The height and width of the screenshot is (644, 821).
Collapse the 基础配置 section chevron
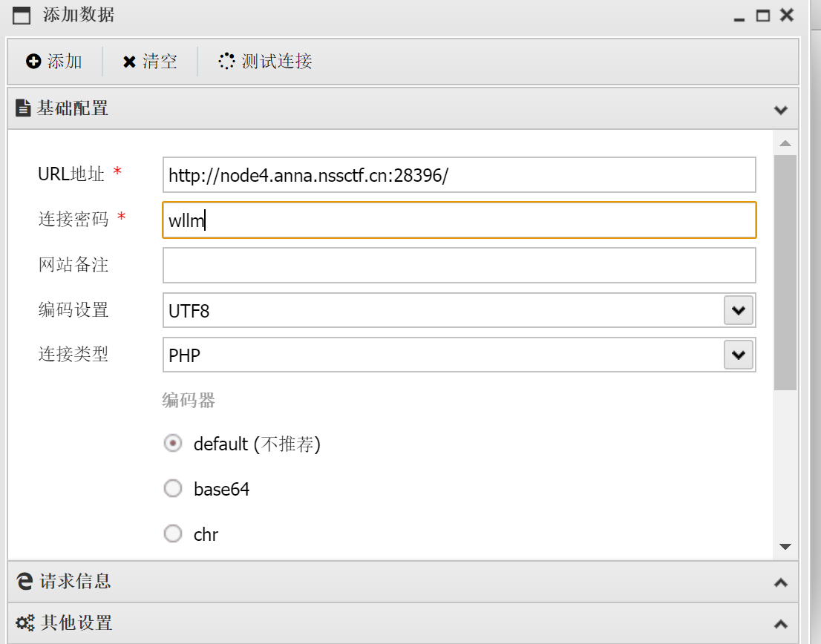pyautogui.click(x=781, y=110)
